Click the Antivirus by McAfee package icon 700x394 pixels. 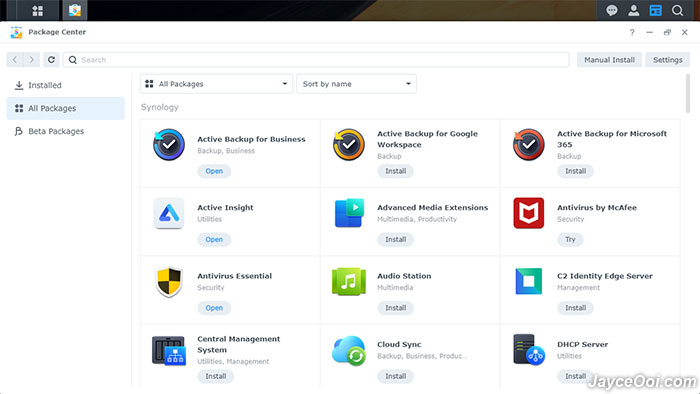click(x=529, y=213)
